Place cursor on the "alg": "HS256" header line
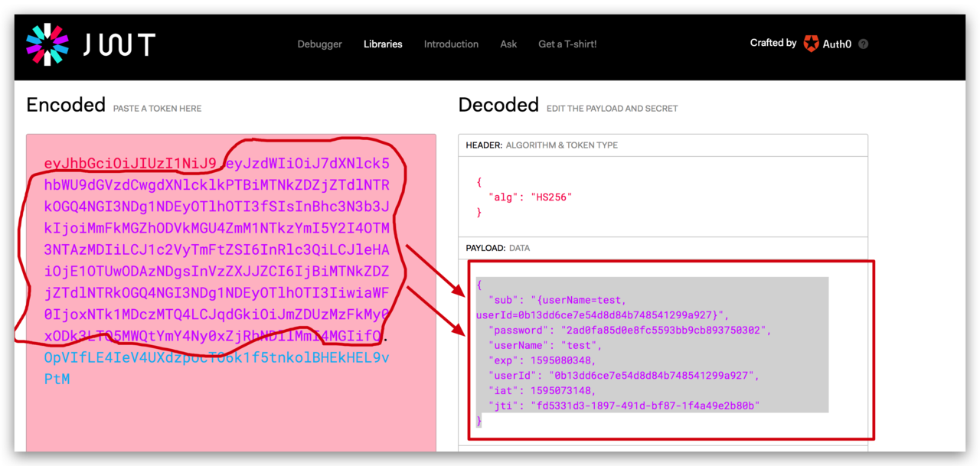The width and height of the screenshot is (980, 466). (530, 197)
